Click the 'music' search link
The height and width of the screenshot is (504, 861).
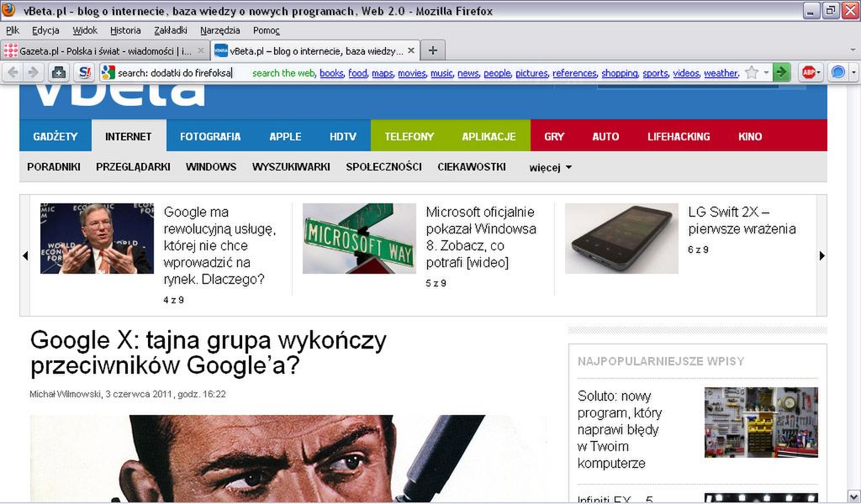[441, 73]
